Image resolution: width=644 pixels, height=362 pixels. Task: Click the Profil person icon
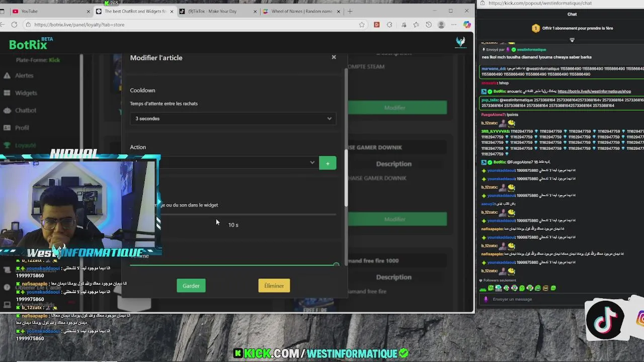pos(7,128)
